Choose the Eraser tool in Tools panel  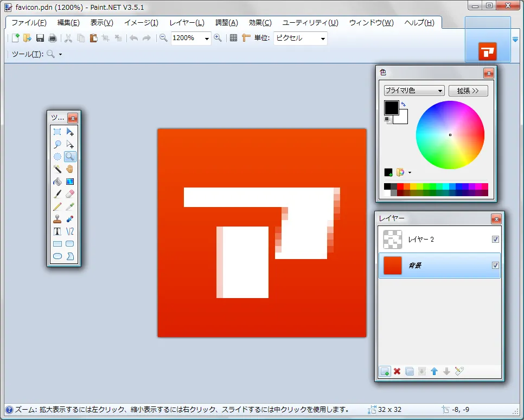tap(70, 194)
